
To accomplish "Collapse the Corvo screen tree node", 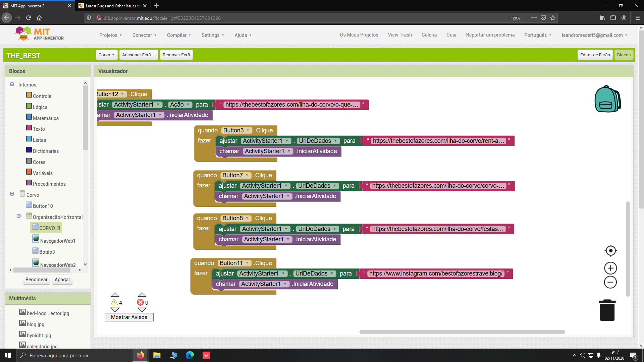I will [x=12, y=194].
